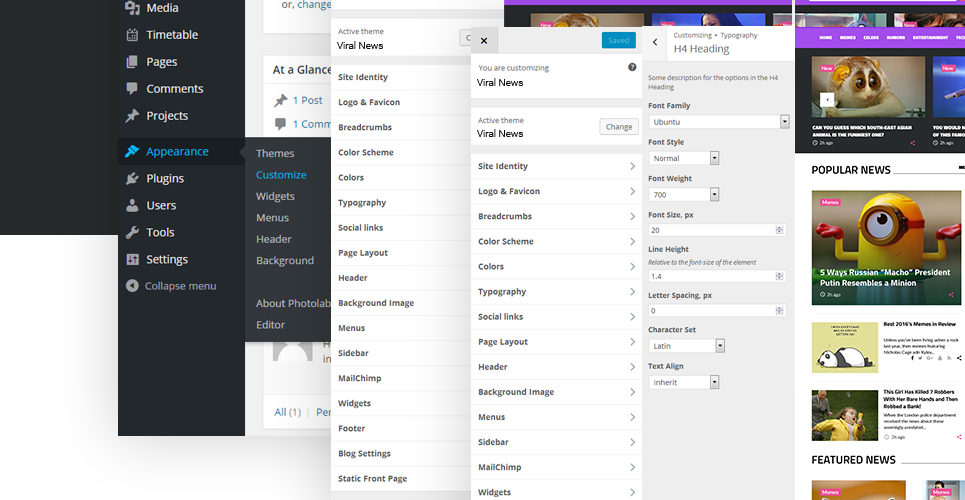This screenshot has width=965, height=500.
Task: Click MEMES in site preview navigation
Action: click(847, 38)
